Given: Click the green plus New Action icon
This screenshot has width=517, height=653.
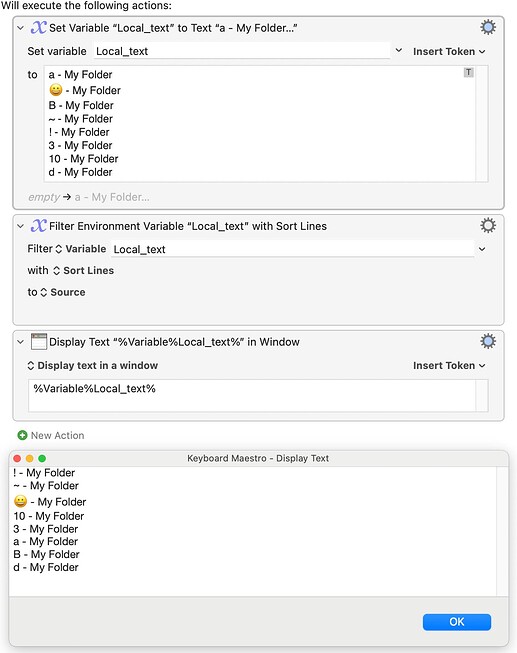Looking at the screenshot, I should point(22,435).
